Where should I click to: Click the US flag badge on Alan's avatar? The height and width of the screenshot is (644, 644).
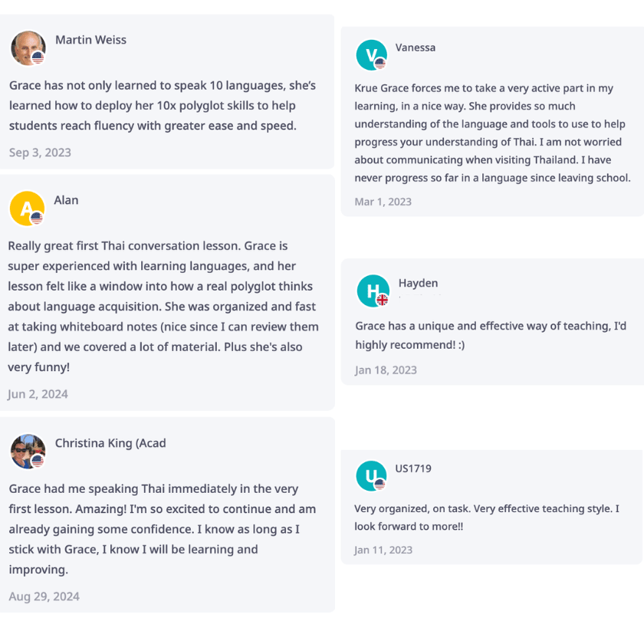click(x=36, y=218)
